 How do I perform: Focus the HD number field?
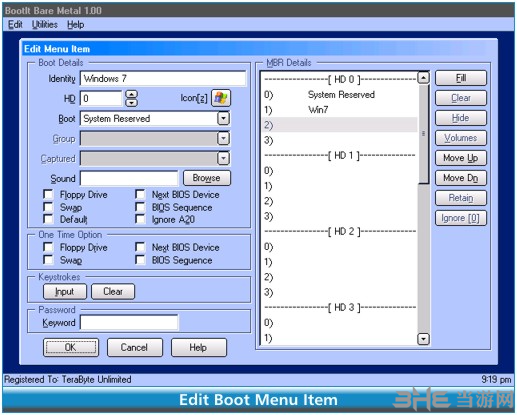click(x=101, y=98)
